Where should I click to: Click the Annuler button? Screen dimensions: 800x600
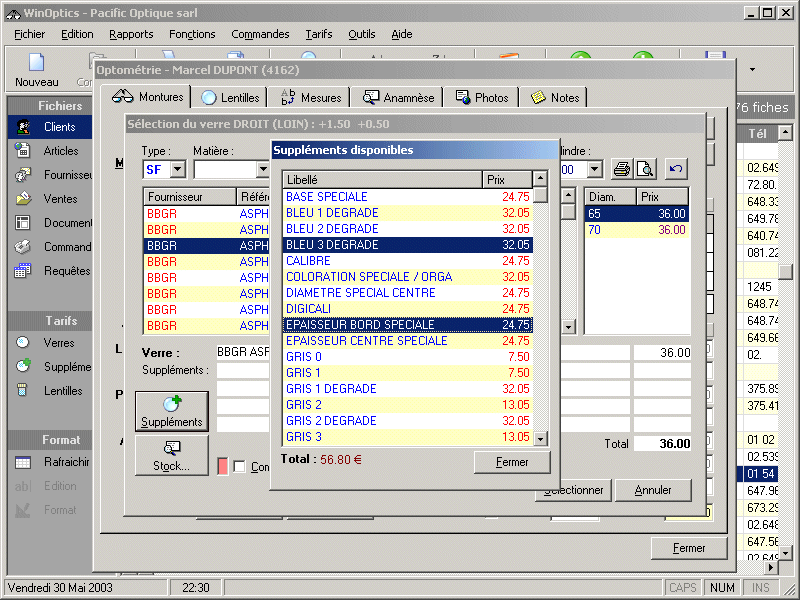pos(652,490)
